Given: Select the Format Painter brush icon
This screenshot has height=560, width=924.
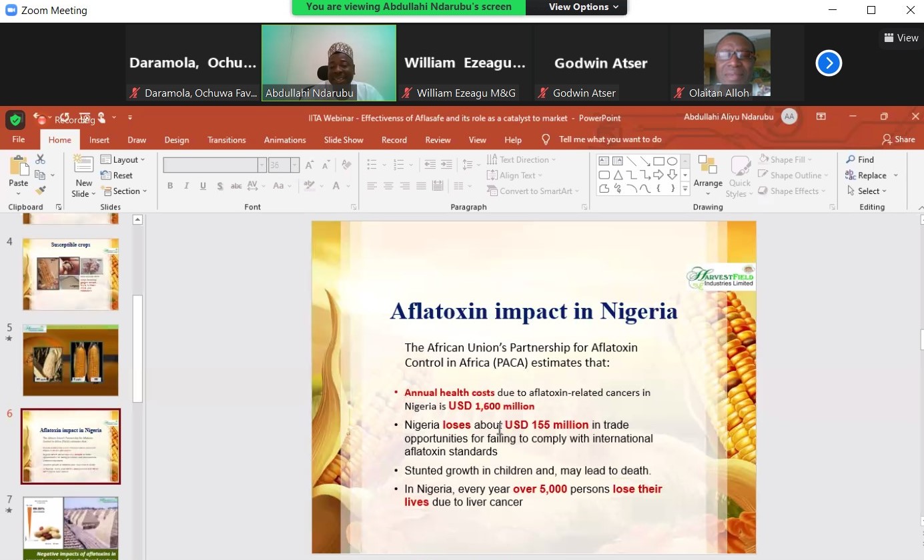Looking at the screenshot, I should pyautogui.click(x=40, y=191).
